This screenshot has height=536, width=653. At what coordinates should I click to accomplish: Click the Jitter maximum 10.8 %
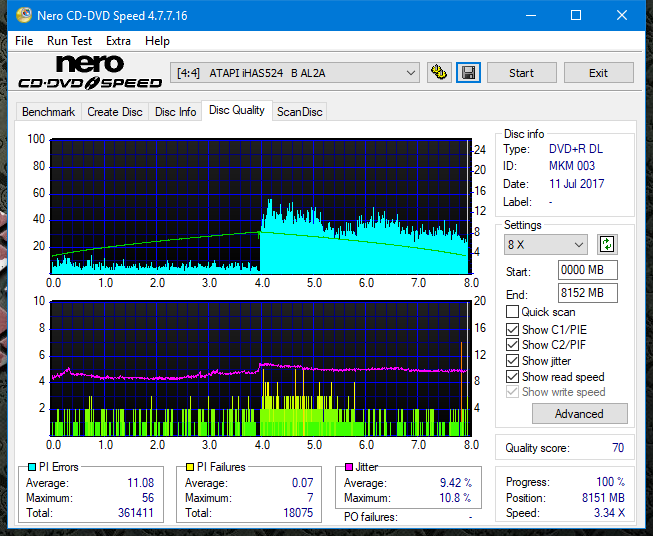(x=456, y=498)
